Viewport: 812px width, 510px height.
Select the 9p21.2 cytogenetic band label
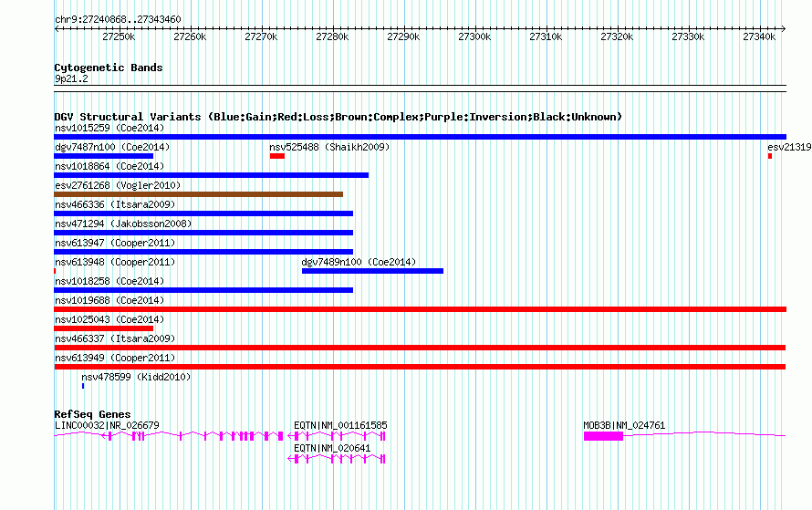(71, 78)
